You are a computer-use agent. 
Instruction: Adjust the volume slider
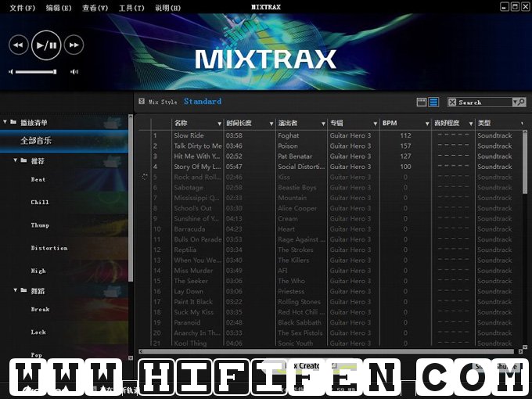click(36, 72)
